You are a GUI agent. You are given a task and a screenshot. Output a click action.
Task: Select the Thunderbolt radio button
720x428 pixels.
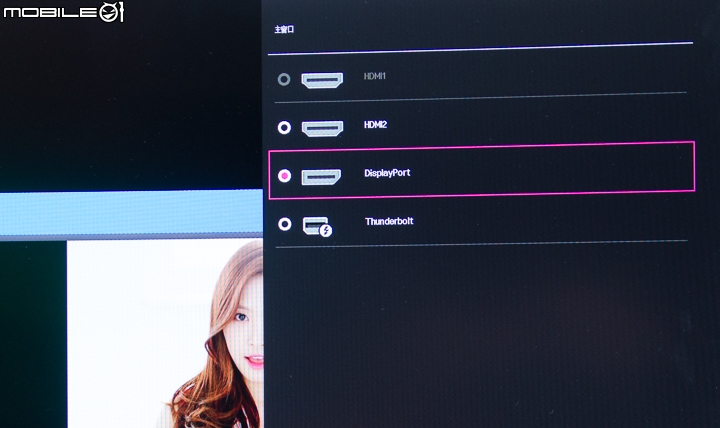[285, 224]
